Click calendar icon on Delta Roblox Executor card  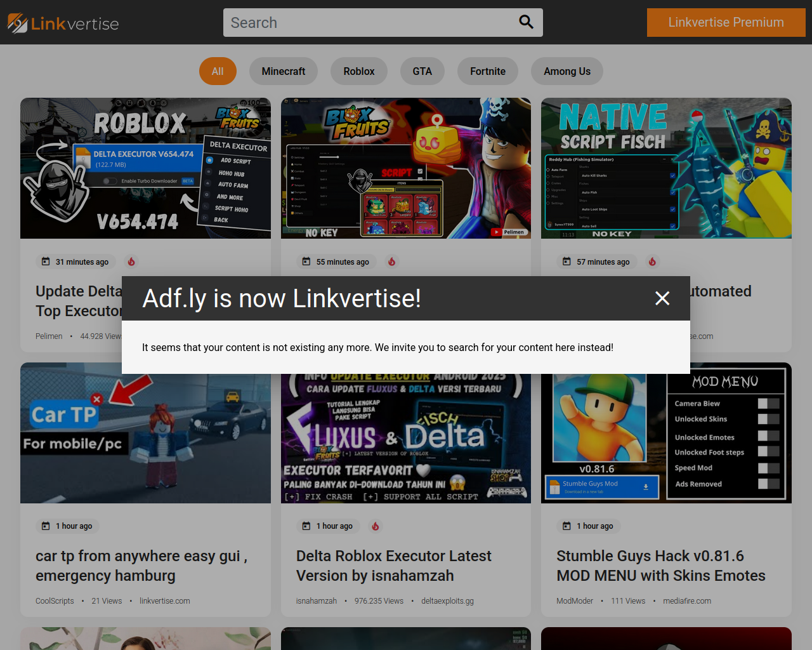tap(306, 526)
